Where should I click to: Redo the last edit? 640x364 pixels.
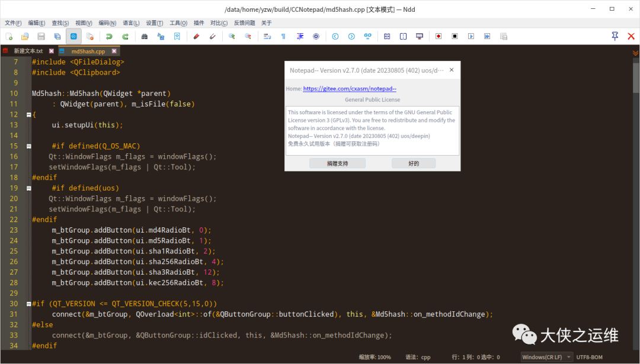[125, 36]
